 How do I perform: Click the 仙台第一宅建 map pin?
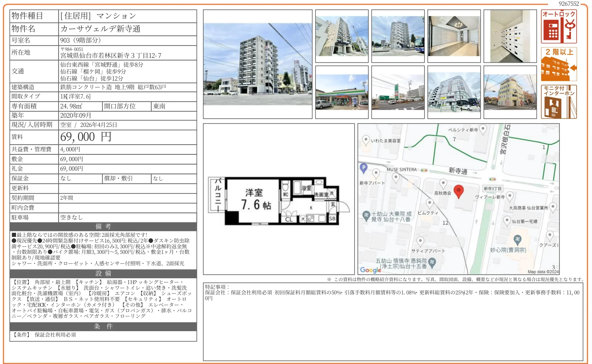pyautogui.click(x=507, y=221)
